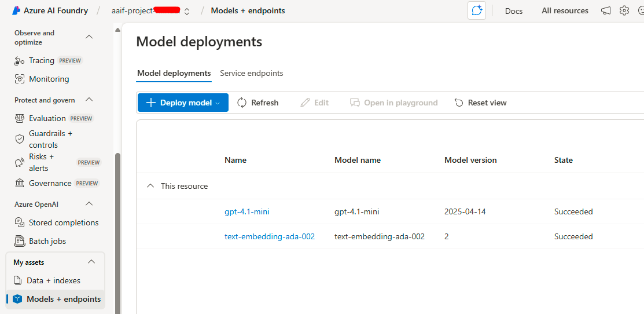Open the Monitoring sidebar item

point(42,79)
